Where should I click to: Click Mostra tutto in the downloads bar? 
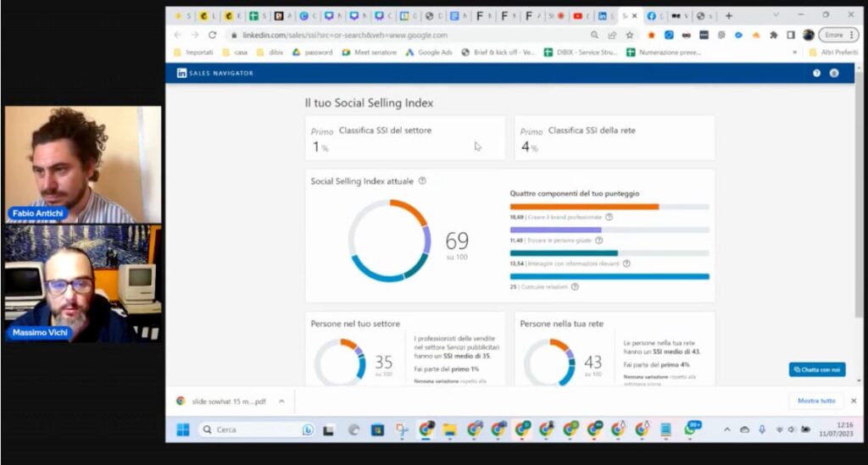(816, 401)
